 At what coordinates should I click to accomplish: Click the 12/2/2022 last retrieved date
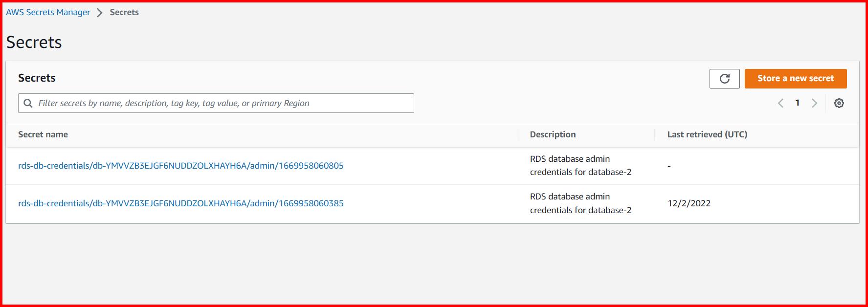coord(689,203)
